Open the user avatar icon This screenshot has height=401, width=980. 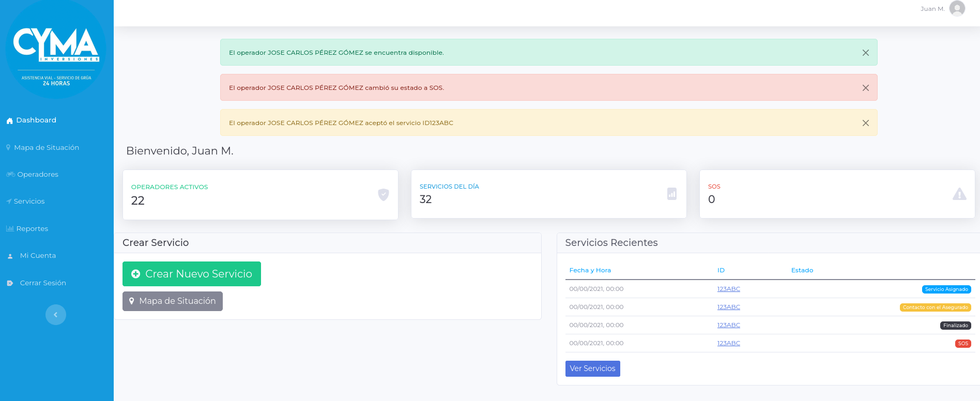[957, 9]
